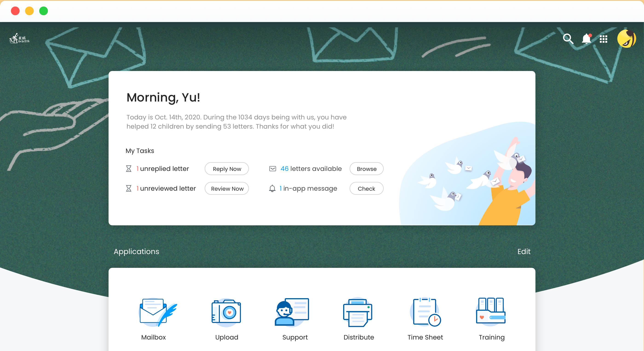Select the Upload label text
The image size is (644, 351).
click(227, 337)
